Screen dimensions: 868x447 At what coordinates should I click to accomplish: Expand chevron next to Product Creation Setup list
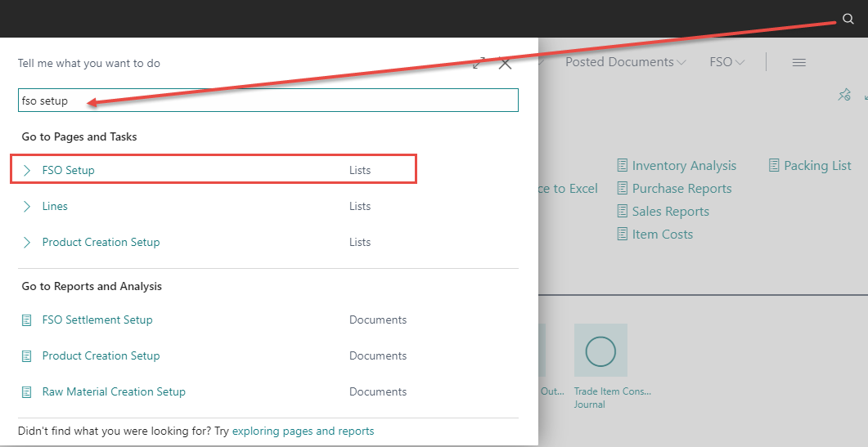point(27,242)
